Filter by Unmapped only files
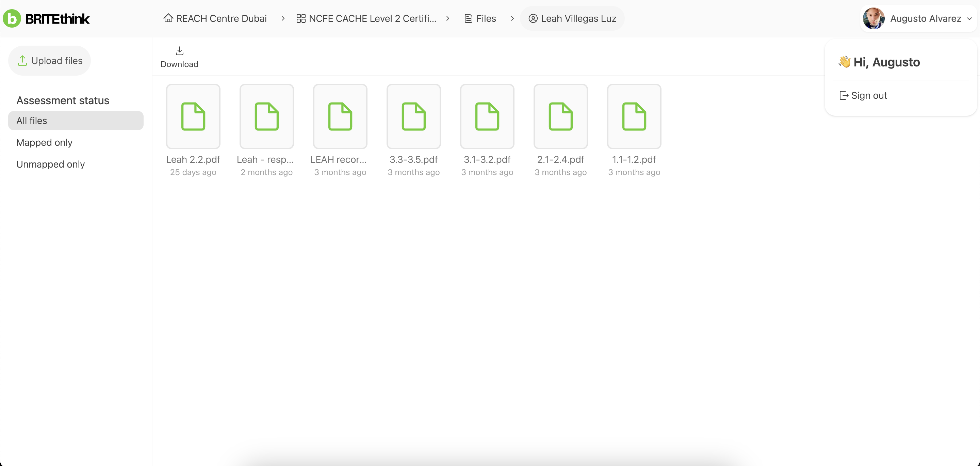Image resolution: width=980 pixels, height=466 pixels. pyautogui.click(x=50, y=164)
